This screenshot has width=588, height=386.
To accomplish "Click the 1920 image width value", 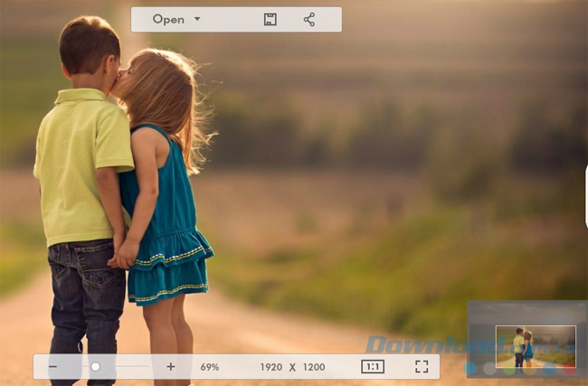I will pyautogui.click(x=271, y=366).
